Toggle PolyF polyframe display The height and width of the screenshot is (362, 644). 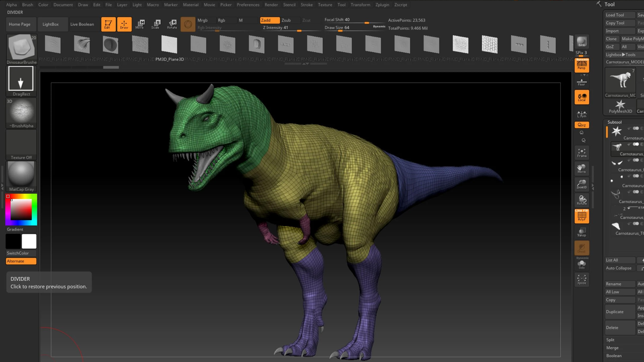coord(582,216)
